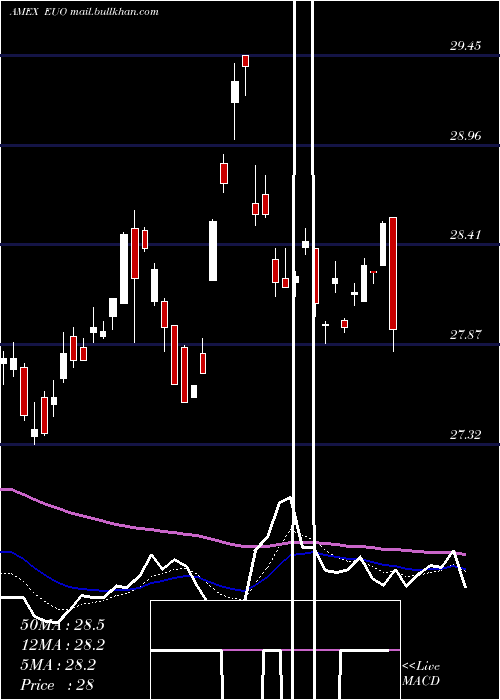Image resolution: width=500 pixels, height=700 pixels.
Task: Click the 28.96 price level label
Action: point(465,135)
